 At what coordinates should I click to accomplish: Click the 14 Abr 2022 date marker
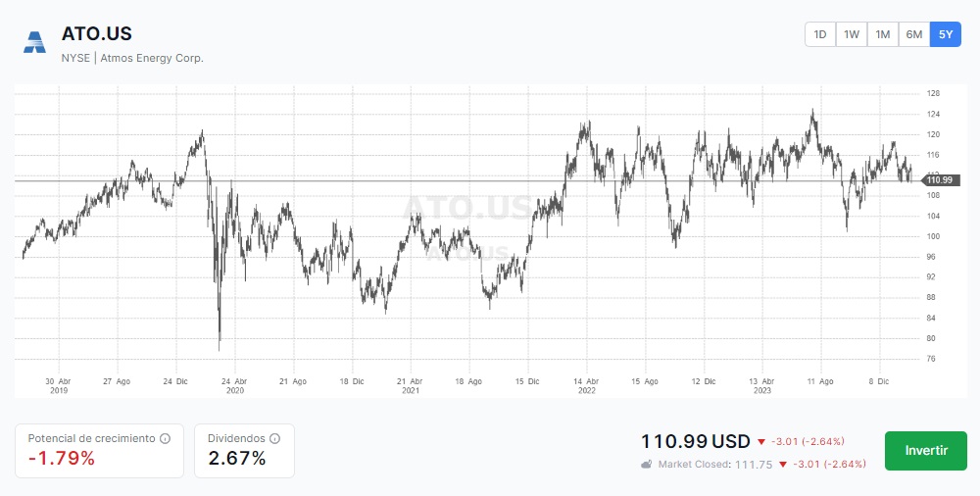click(x=586, y=384)
